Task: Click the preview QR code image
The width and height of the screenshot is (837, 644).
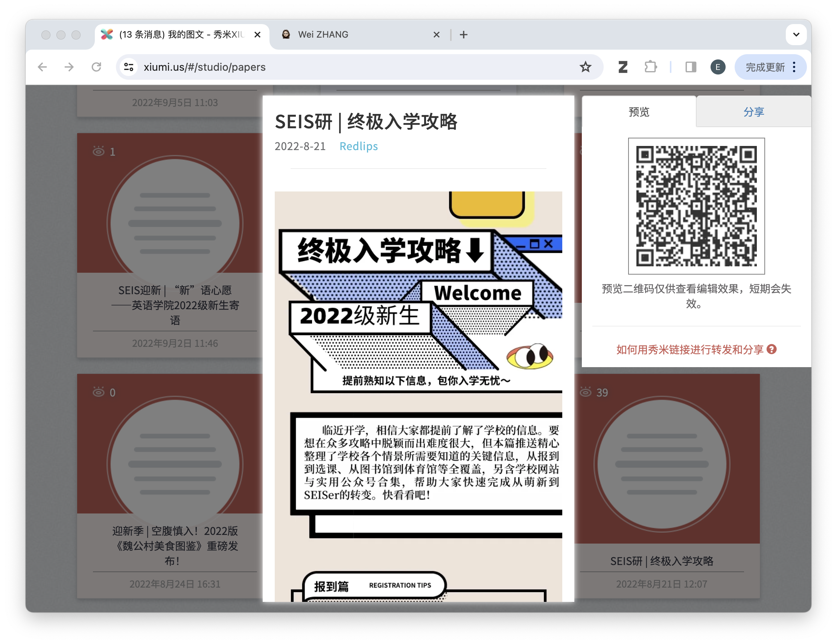Action: (x=696, y=206)
